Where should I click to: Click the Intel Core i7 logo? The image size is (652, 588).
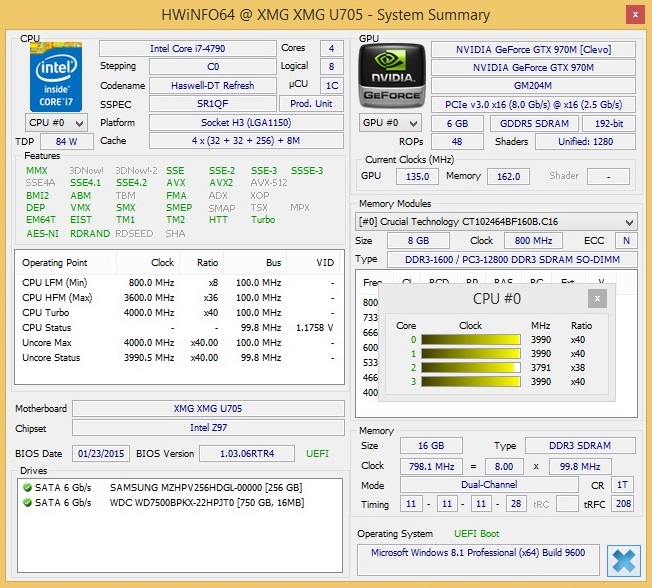tap(56, 77)
